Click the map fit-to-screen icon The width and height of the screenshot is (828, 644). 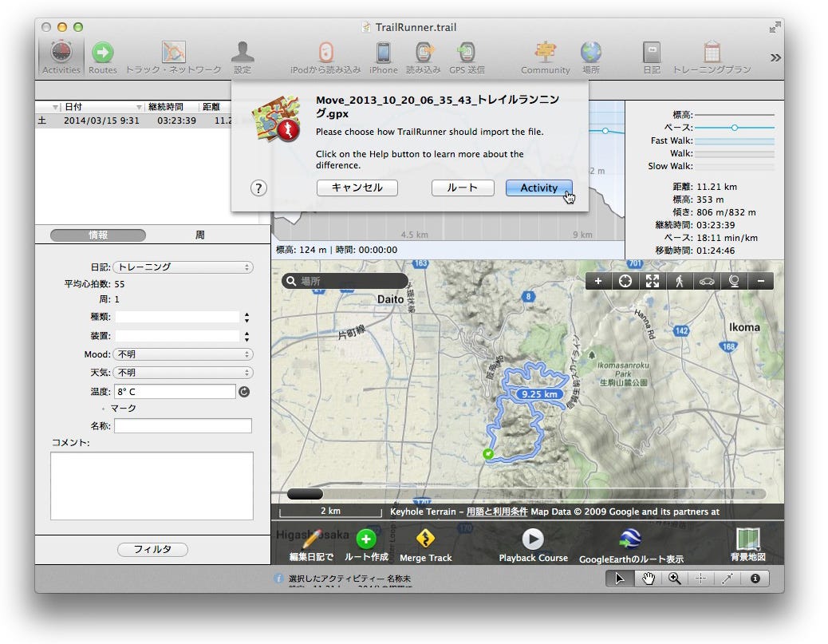click(653, 282)
